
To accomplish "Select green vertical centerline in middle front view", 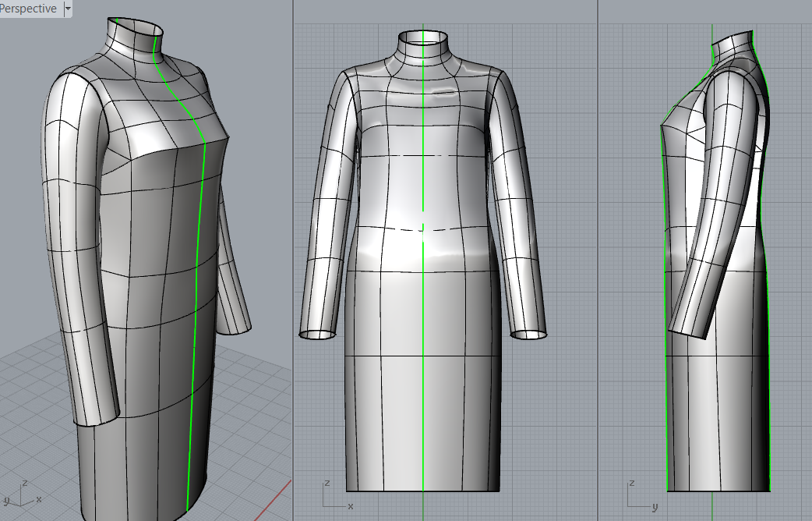I will (422, 351).
